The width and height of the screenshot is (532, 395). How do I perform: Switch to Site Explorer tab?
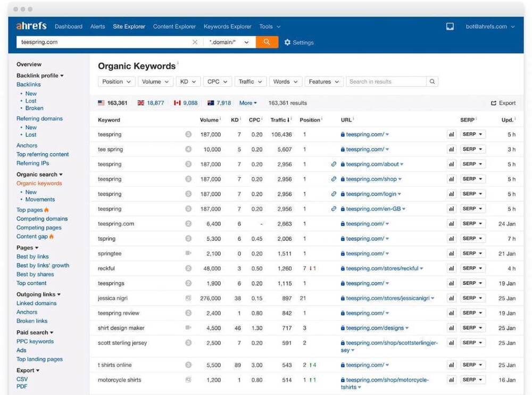coord(129,27)
